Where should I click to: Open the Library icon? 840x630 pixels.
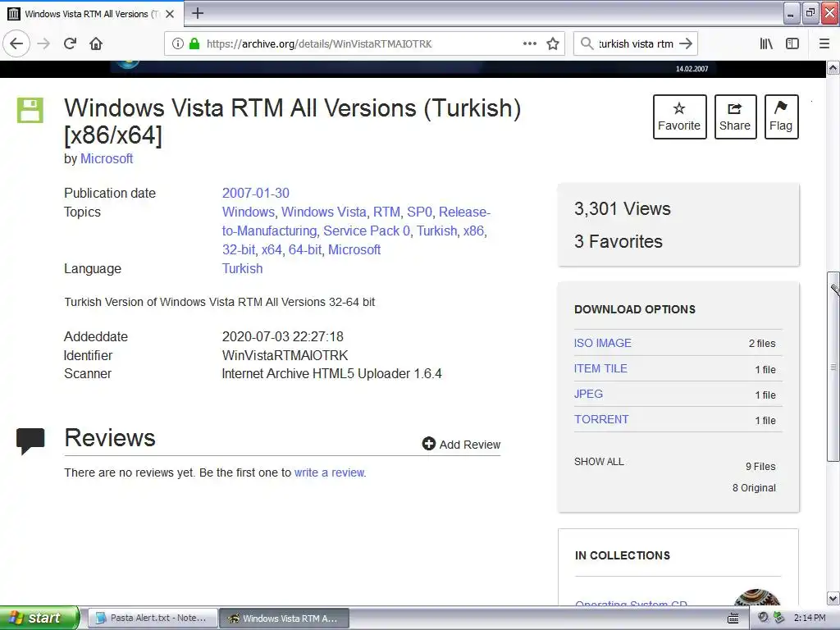click(766, 43)
